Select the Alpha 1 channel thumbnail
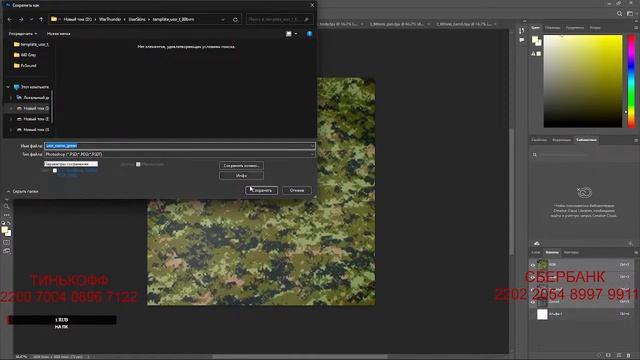 click(x=542, y=314)
